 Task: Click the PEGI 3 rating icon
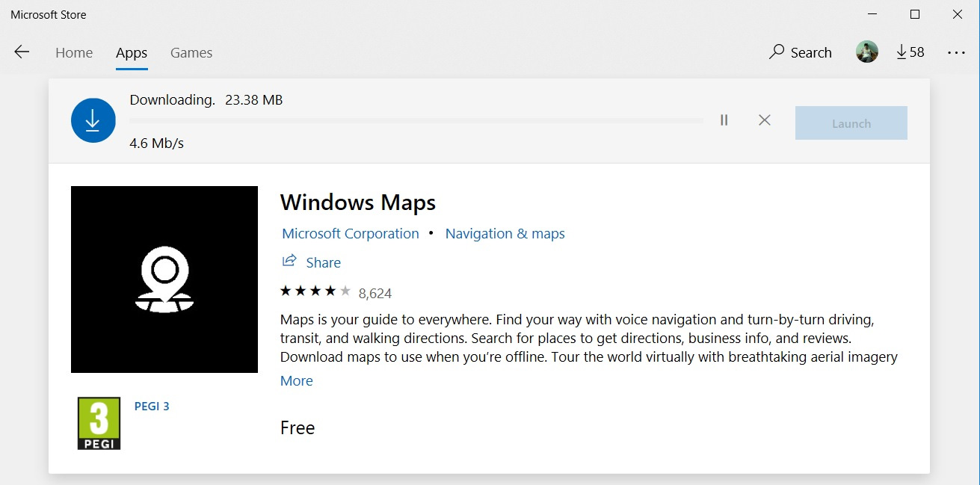coord(99,423)
